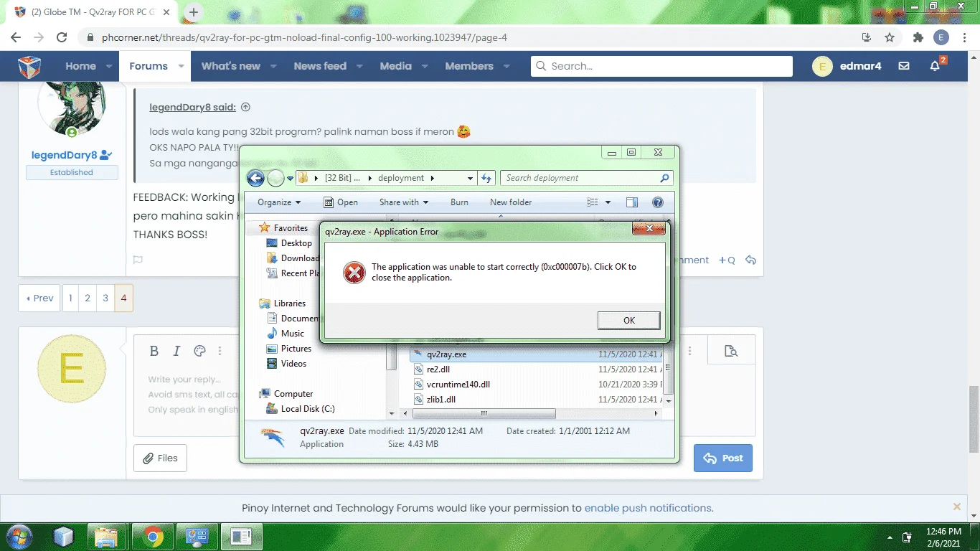Dismiss the push notification banner
The image size is (980, 551).
956,507
